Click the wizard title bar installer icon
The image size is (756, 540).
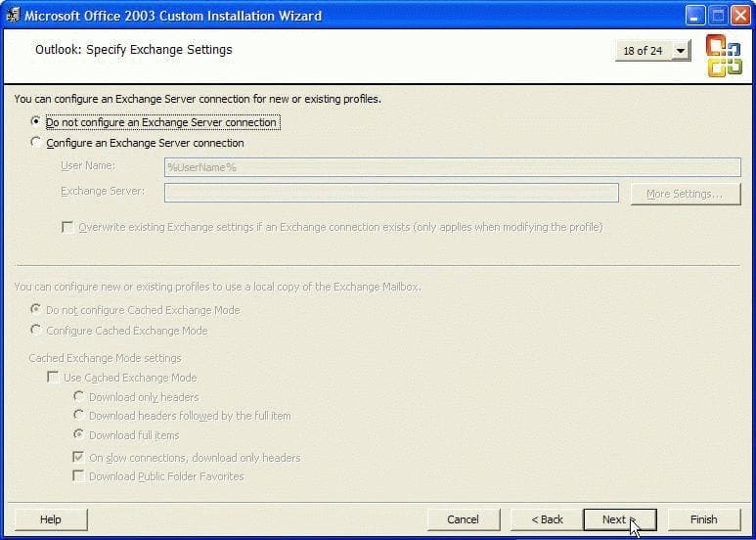tap(13, 15)
